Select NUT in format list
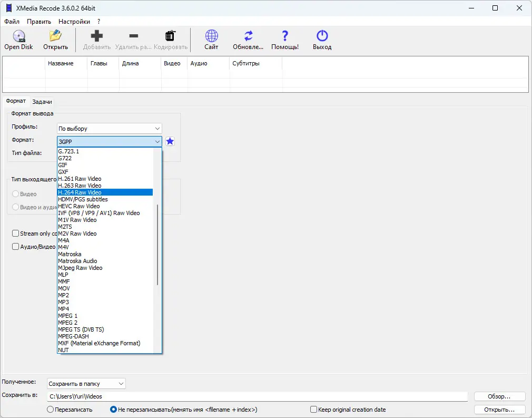Image resolution: width=532 pixels, height=418 pixels. [105, 350]
